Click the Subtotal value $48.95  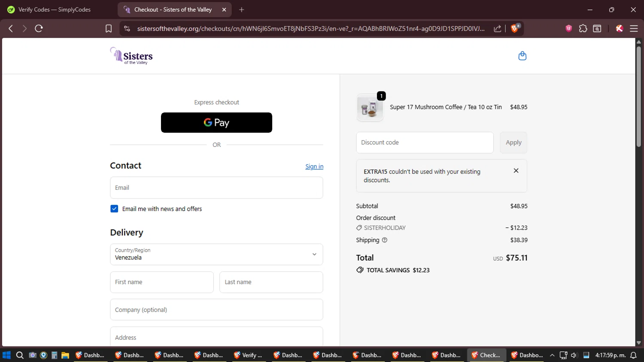coord(519,206)
